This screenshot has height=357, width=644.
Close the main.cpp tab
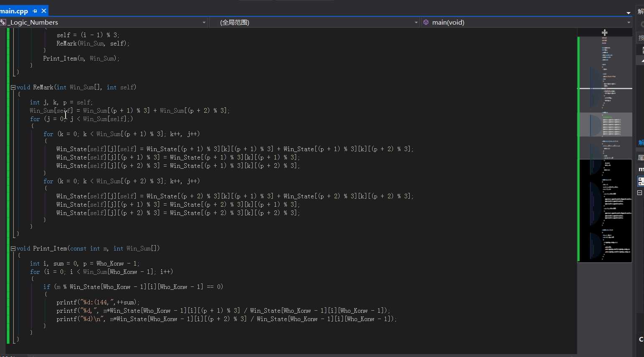point(43,11)
